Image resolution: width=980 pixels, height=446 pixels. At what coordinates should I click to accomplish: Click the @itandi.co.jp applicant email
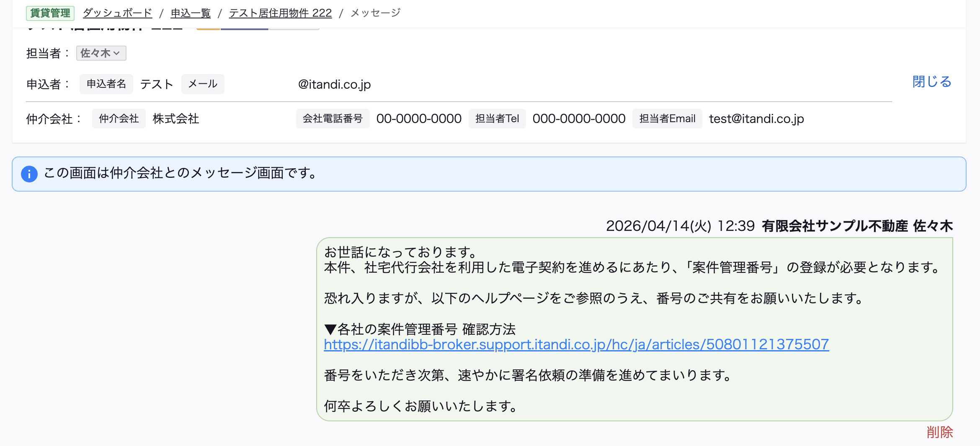[334, 85]
